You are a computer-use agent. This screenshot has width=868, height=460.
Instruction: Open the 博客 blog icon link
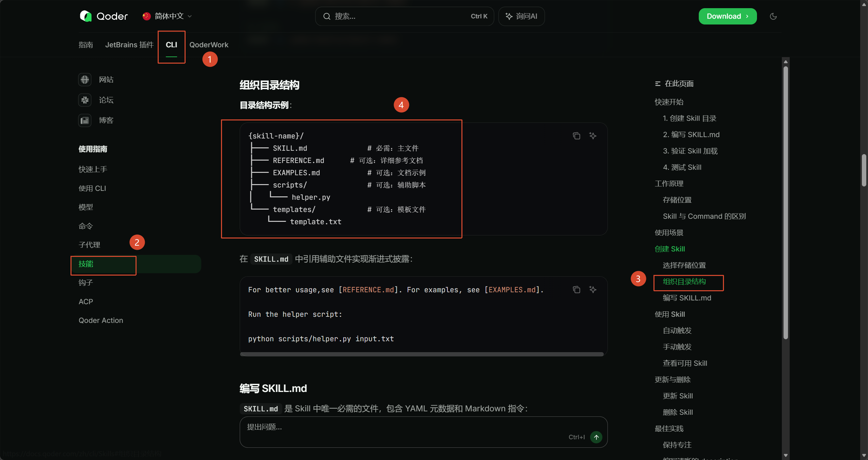click(x=85, y=120)
